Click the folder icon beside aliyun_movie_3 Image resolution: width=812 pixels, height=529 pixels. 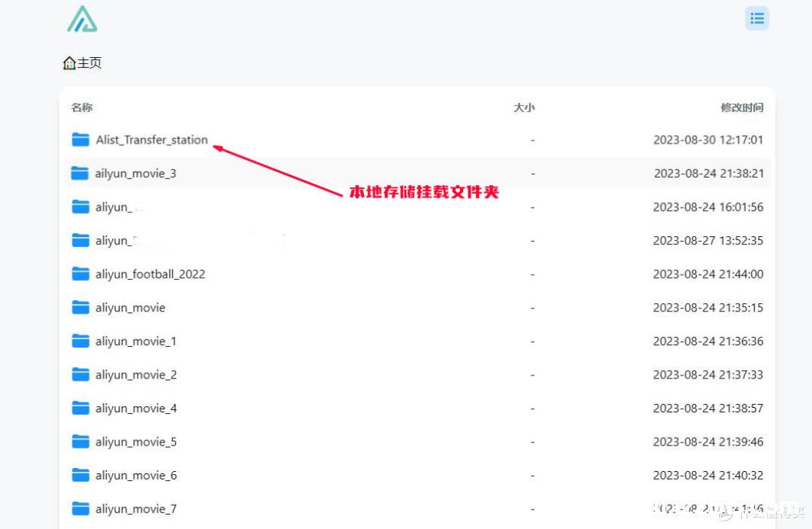tap(80, 173)
